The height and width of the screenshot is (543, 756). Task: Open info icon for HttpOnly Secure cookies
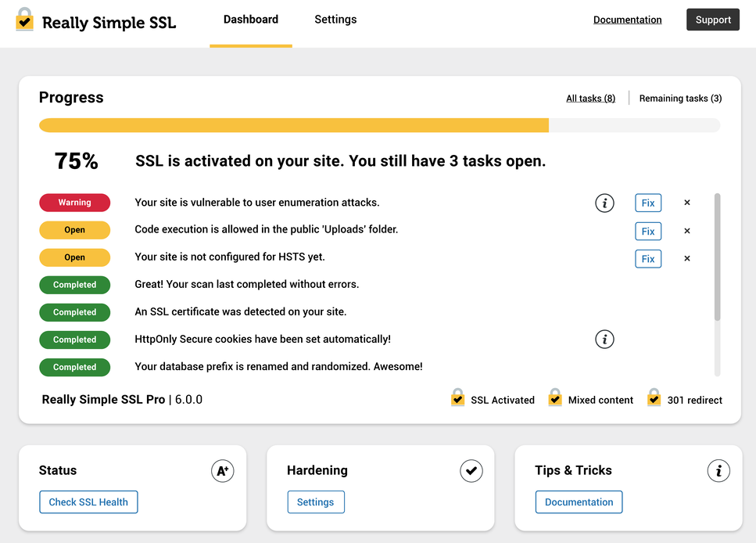click(x=604, y=340)
